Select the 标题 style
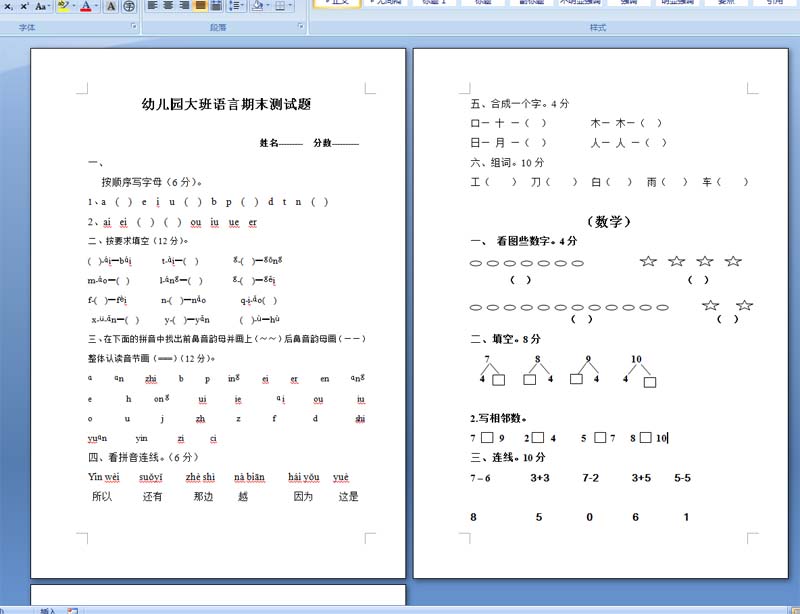This screenshot has height=614, width=800. click(483, 2)
